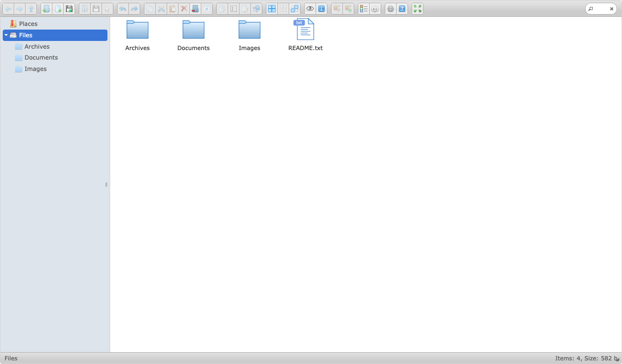Toggle fullscreen with the green arrows icon

pyautogui.click(x=418, y=9)
